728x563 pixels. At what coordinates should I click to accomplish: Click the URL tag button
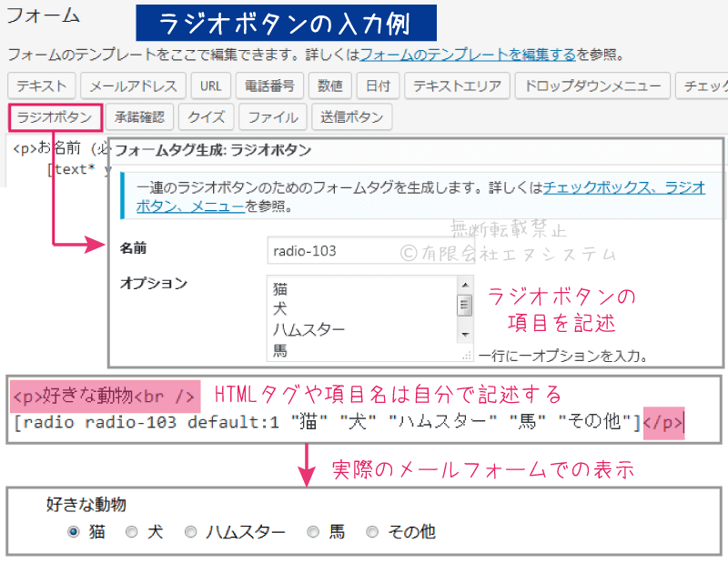211,85
